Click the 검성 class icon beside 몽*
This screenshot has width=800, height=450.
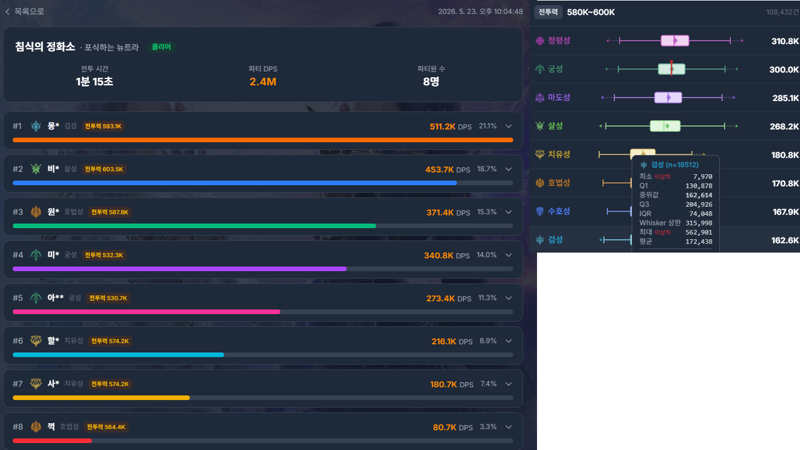(x=36, y=126)
